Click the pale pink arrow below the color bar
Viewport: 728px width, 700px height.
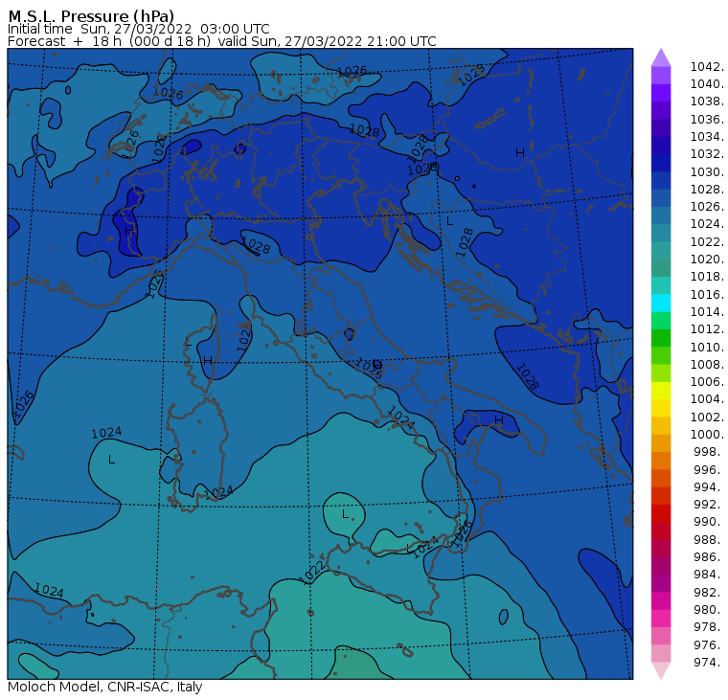[661, 670]
